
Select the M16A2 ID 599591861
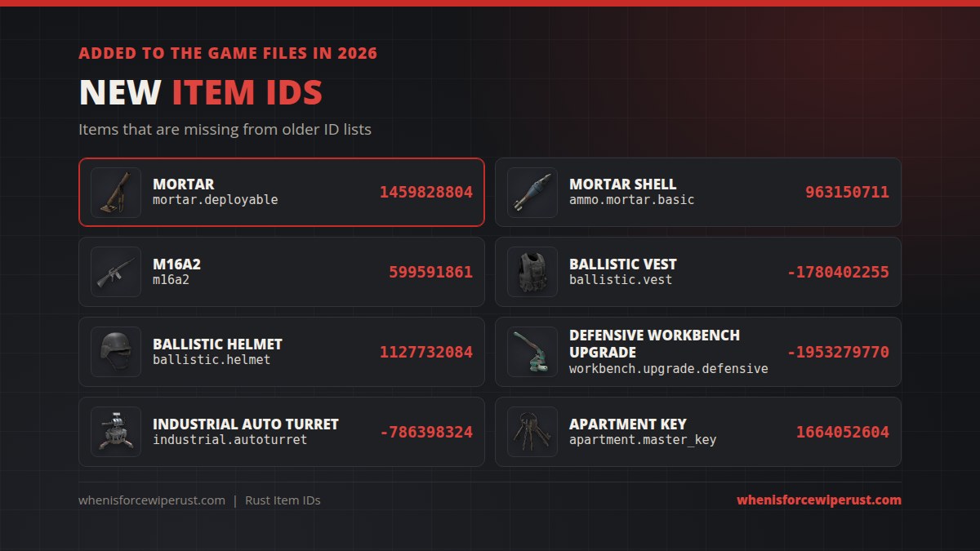pos(430,273)
